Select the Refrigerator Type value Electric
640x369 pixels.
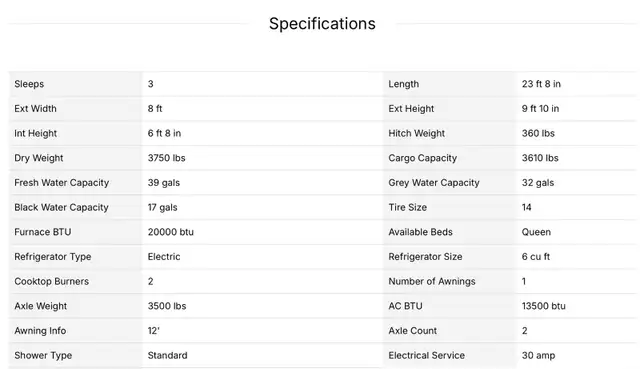[164, 257]
